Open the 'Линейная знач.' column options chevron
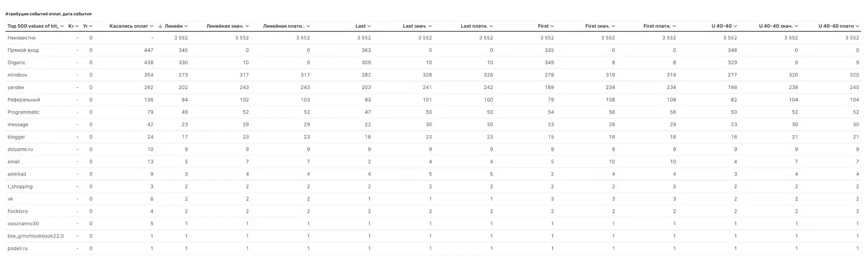 [247, 26]
